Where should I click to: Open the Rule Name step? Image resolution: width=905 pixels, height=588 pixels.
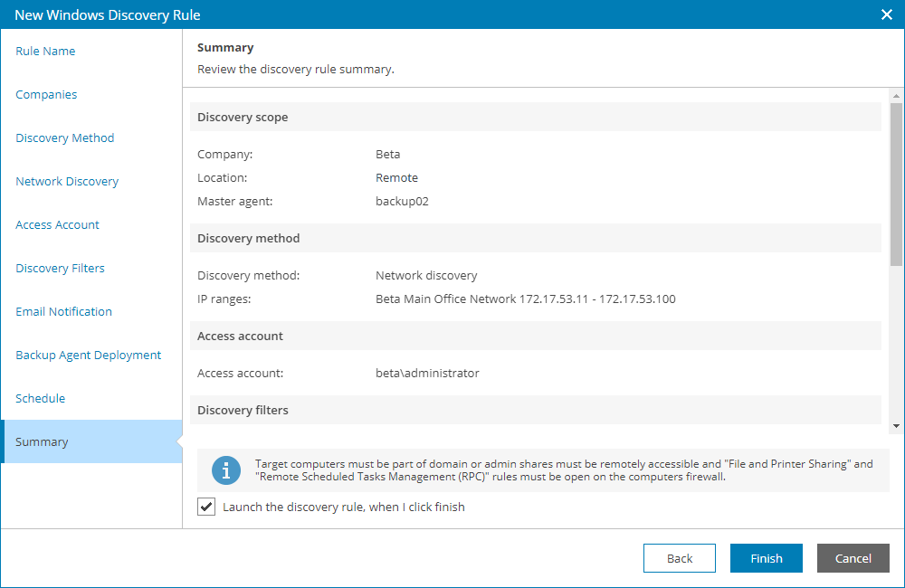(45, 51)
